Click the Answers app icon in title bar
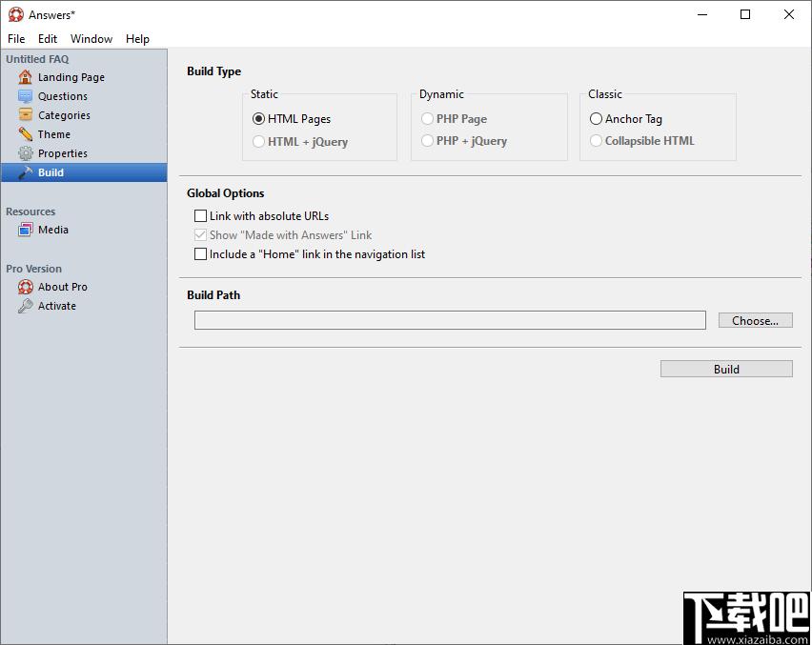The height and width of the screenshot is (645, 812). pyautogui.click(x=16, y=14)
